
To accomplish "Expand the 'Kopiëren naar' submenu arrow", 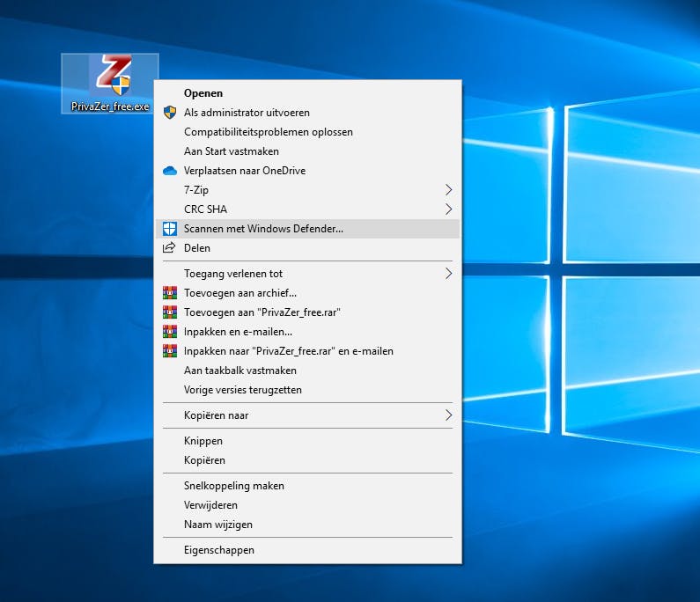I will coord(448,415).
